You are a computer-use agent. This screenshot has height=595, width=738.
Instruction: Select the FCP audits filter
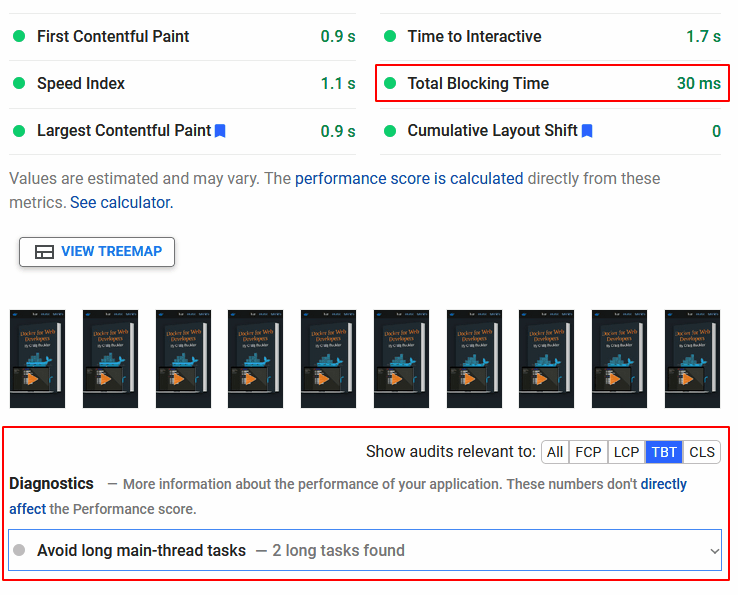(x=588, y=452)
